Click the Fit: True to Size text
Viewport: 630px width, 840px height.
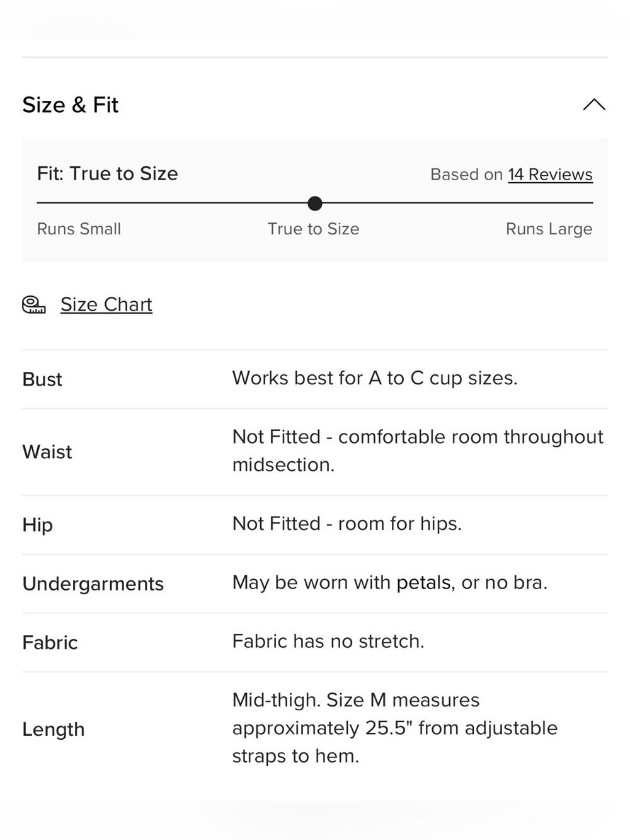107,173
